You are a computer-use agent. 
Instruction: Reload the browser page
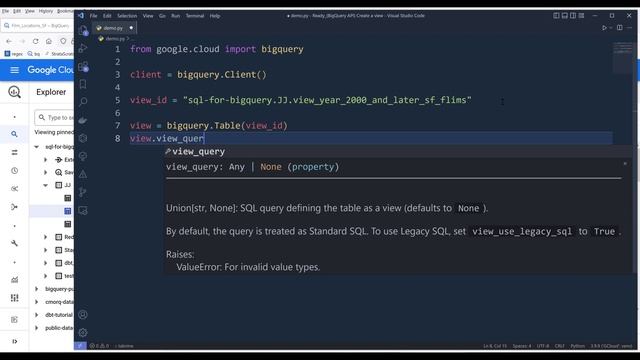click(36, 41)
